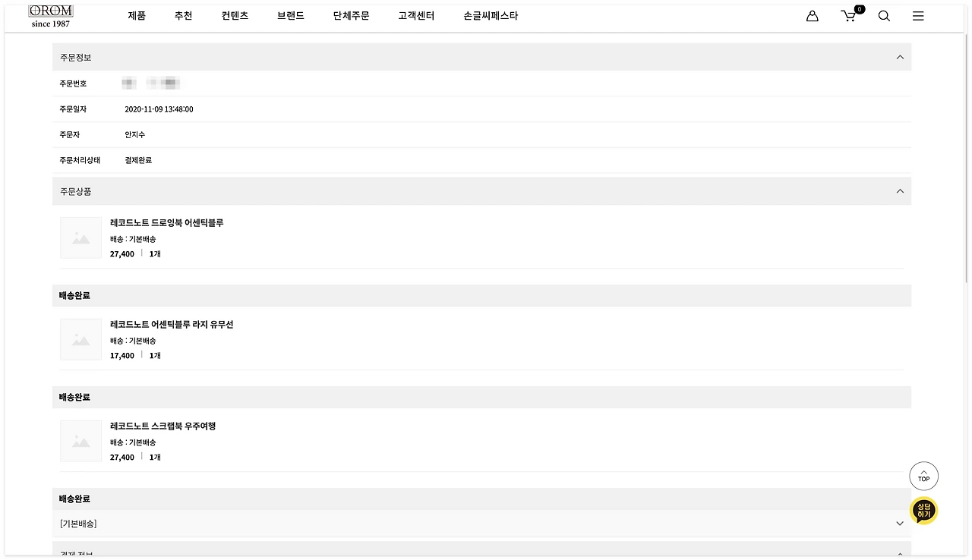Open the 컨텐츠 menu
Screen dimensions: 972x560
pyautogui.click(x=235, y=16)
